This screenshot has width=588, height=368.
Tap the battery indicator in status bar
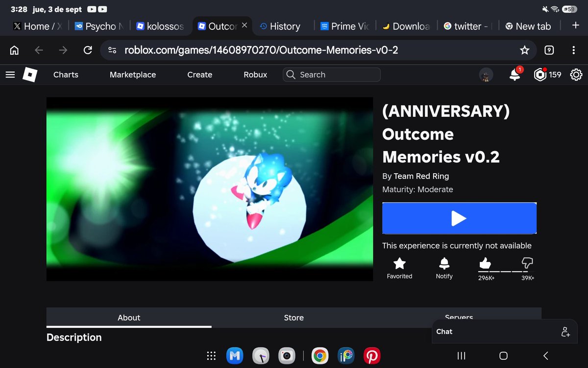click(x=569, y=9)
